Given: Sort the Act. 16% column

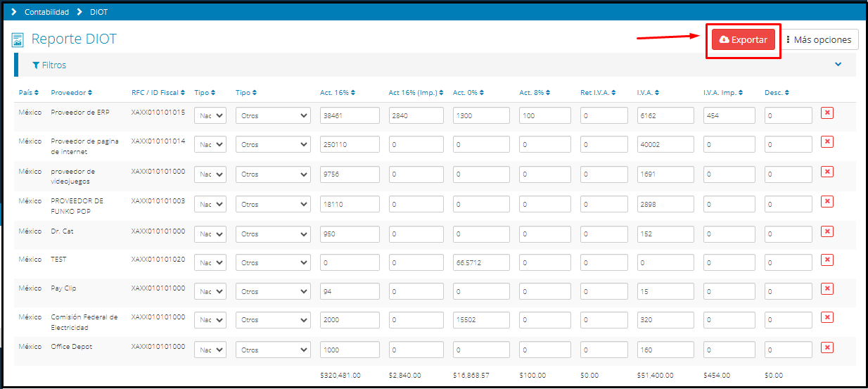Looking at the screenshot, I should pos(337,93).
